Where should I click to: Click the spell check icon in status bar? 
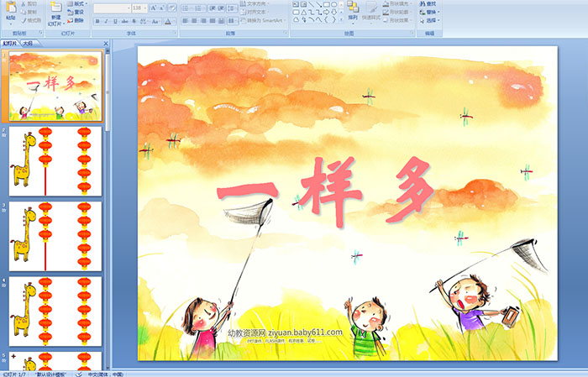pos(79,374)
